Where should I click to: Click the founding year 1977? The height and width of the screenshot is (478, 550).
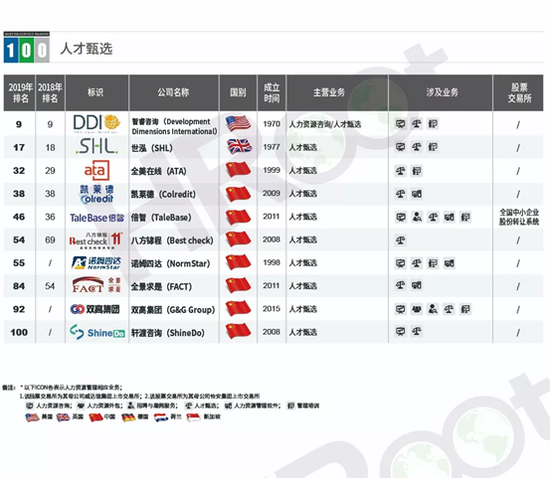click(x=271, y=147)
